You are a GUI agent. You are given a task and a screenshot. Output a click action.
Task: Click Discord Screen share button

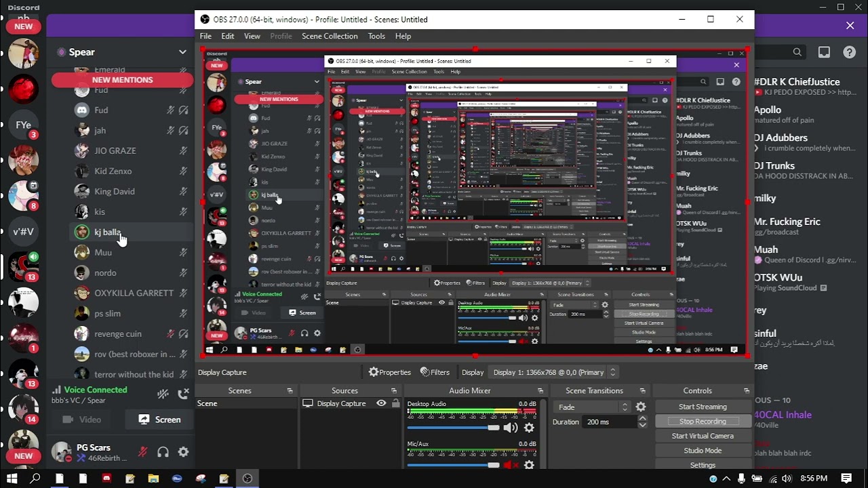159,420
